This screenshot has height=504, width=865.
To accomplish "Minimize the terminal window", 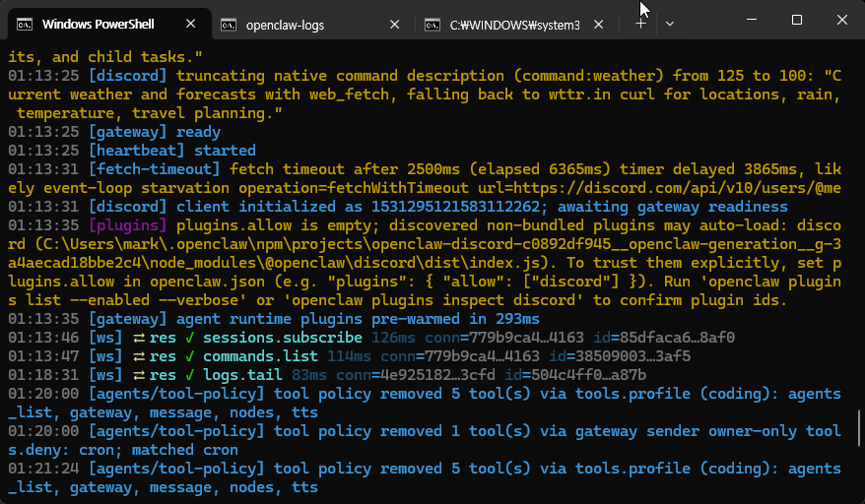I will click(x=752, y=20).
